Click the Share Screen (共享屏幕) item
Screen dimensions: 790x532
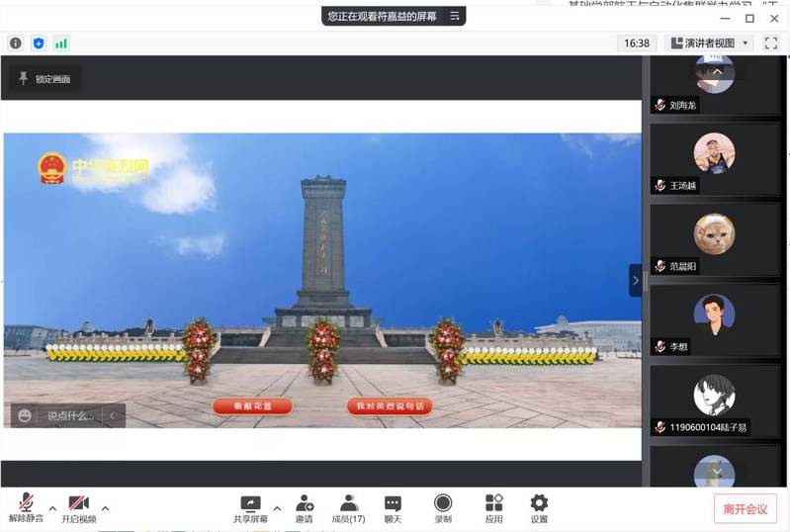[250, 508]
